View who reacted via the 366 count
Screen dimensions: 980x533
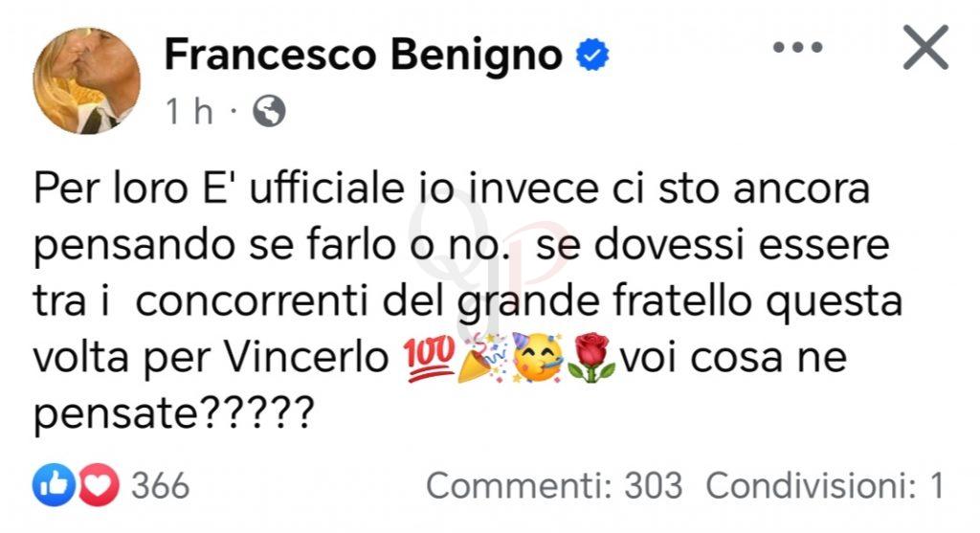click(x=160, y=486)
